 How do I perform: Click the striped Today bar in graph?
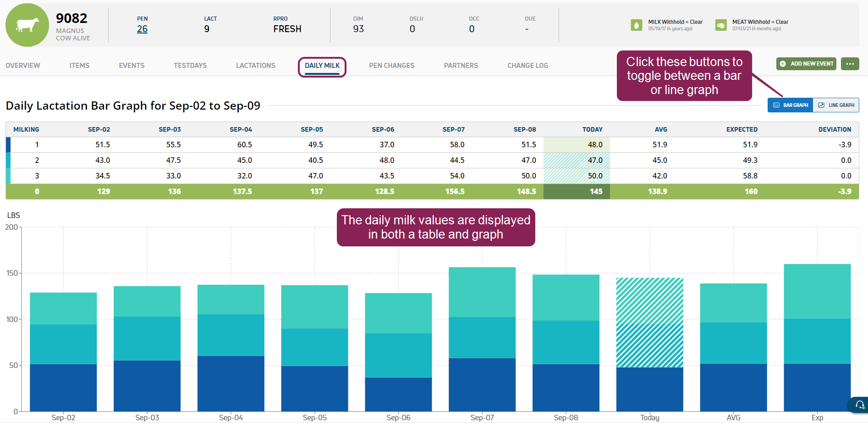pyautogui.click(x=649, y=322)
